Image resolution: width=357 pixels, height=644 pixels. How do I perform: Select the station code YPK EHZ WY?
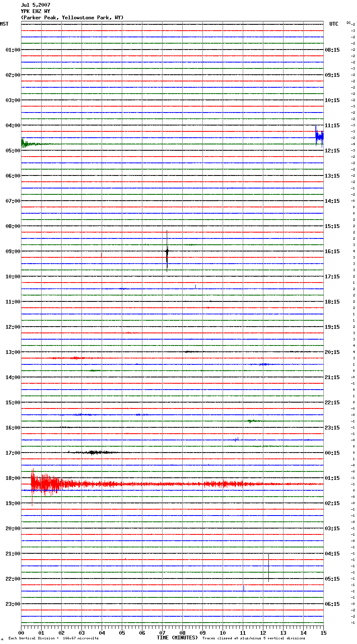[35, 11]
